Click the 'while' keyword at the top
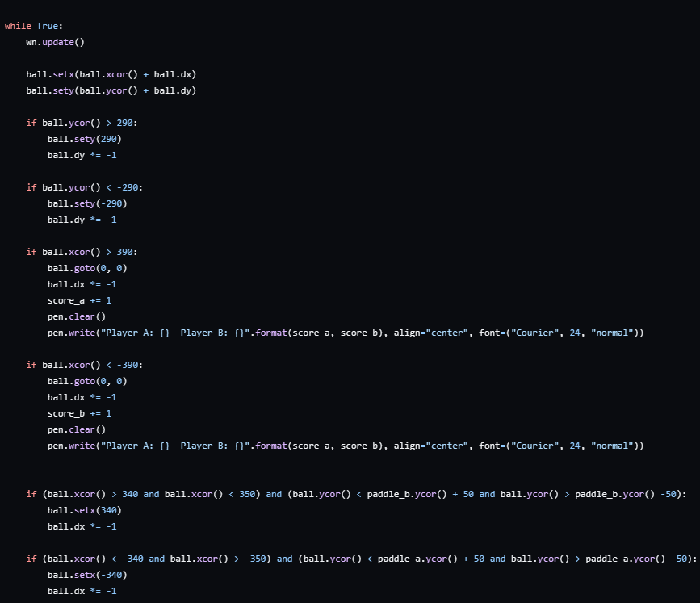The height and width of the screenshot is (603, 700). coord(18,26)
